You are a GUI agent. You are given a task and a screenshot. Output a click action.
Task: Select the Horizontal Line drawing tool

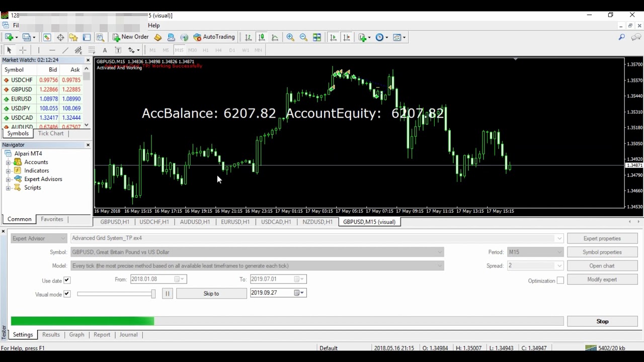pos(52,50)
